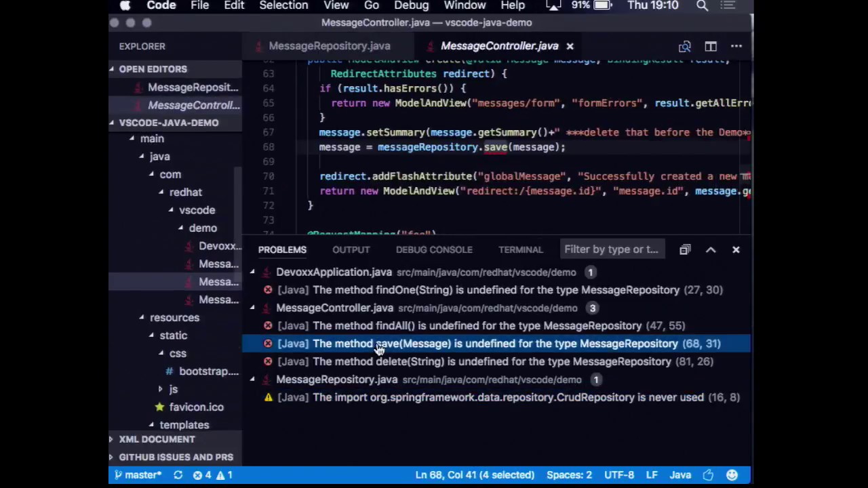
Task: Focus the problems filter input field
Action: tap(614, 249)
